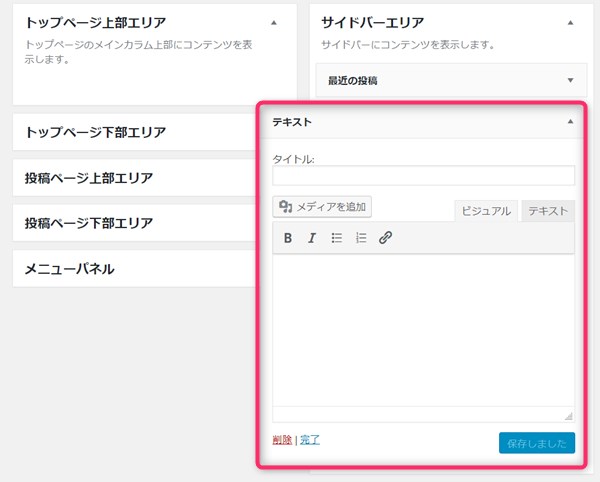600x482 pixels.
Task: Click the 保存しました saved button
Action: tap(536, 443)
